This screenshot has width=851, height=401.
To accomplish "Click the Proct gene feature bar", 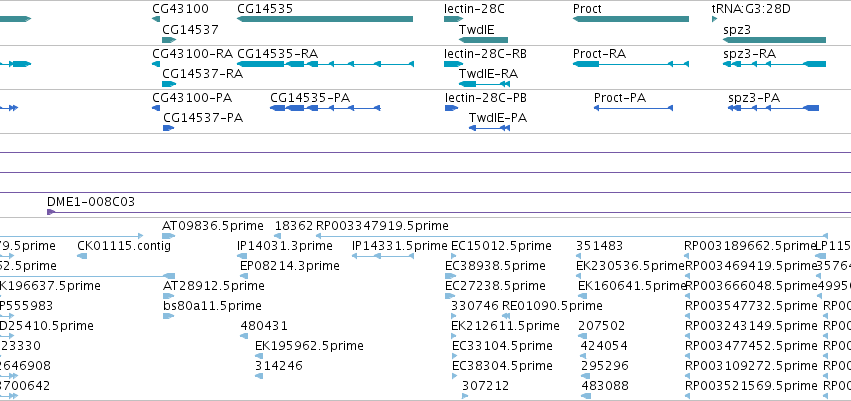I will 631,19.
